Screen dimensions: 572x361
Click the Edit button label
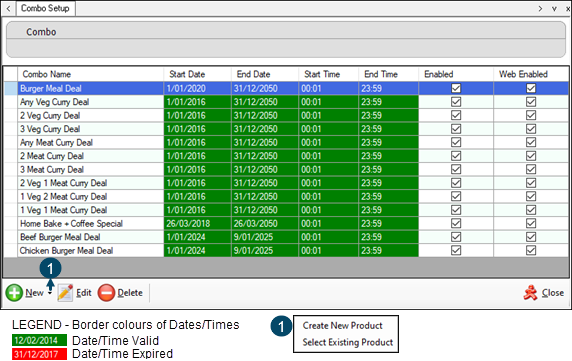click(x=84, y=293)
